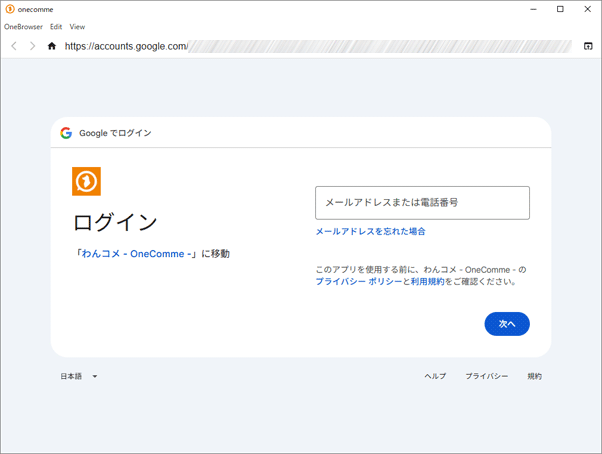The image size is (602, 454).
Task: Open the View menu
Action: coord(77,27)
